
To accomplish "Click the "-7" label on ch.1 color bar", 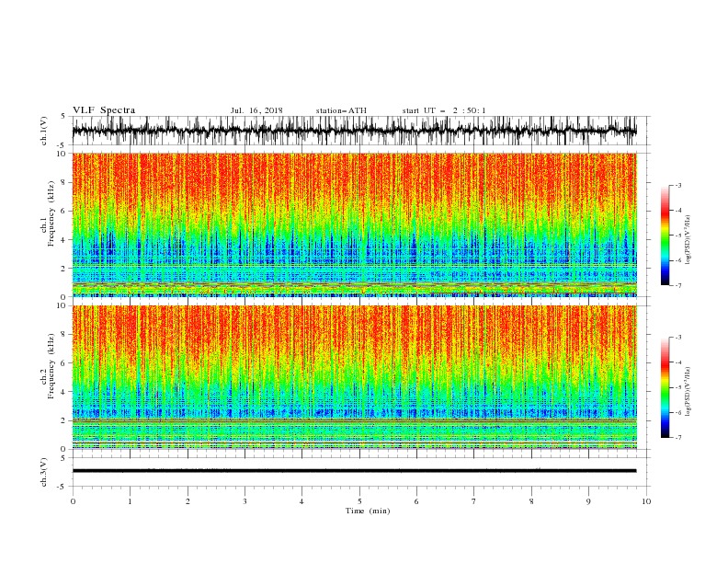I will click(677, 285).
